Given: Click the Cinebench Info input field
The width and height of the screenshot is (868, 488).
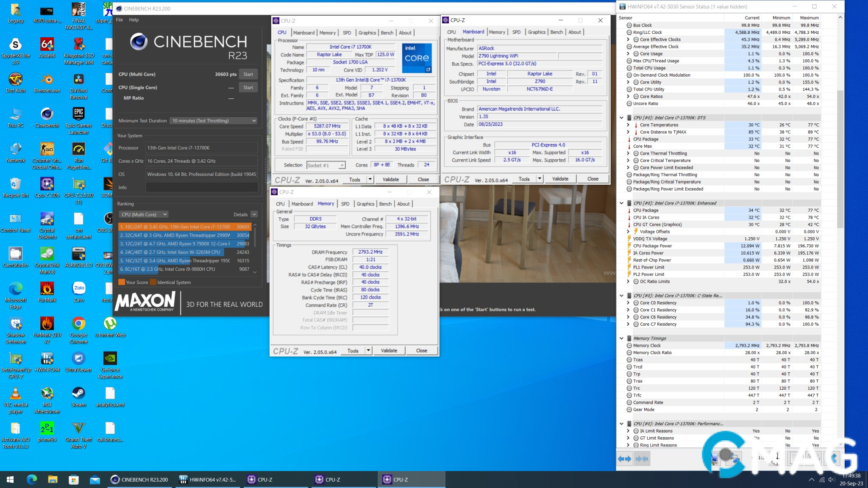Looking at the screenshot, I should click(x=202, y=187).
